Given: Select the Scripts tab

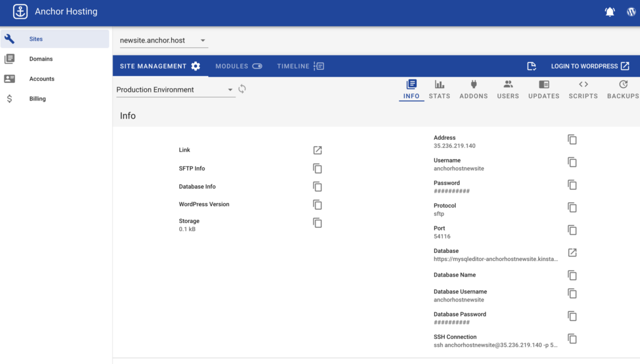Looking at the screenshot, I should point(583,90).
